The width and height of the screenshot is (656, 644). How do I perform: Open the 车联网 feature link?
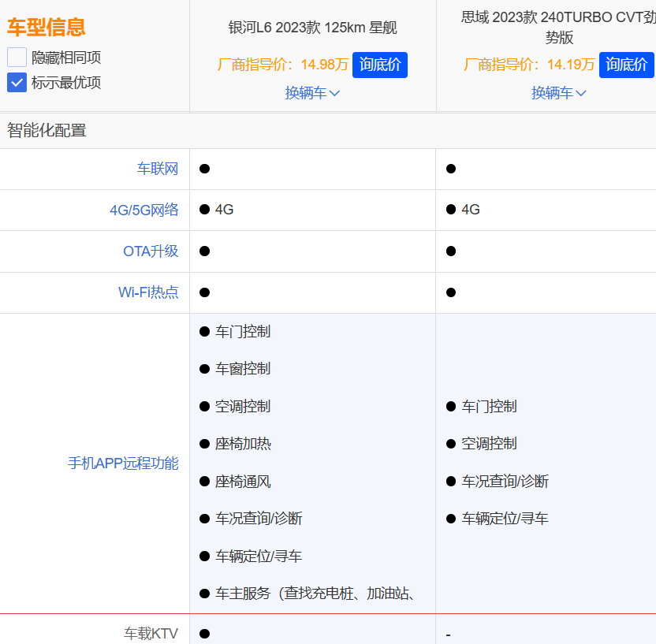pos(158,169)
